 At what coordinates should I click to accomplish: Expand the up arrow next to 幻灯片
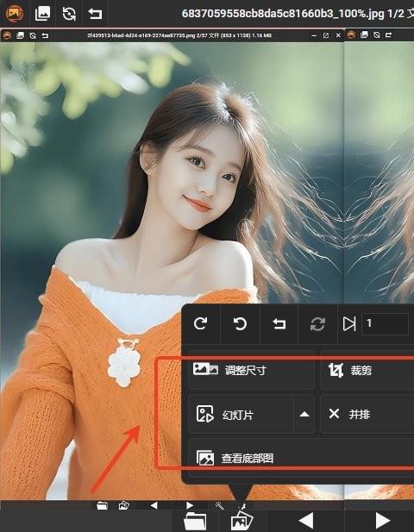tap(304, 414)
